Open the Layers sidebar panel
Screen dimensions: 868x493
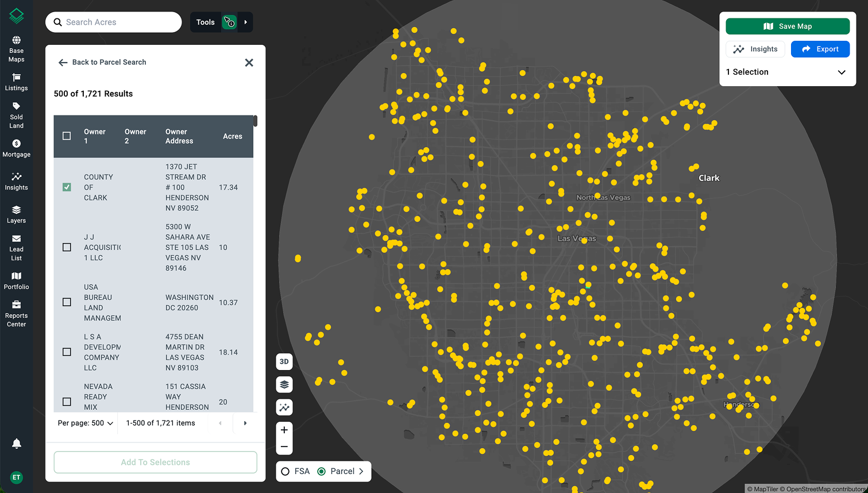(16, 214)
